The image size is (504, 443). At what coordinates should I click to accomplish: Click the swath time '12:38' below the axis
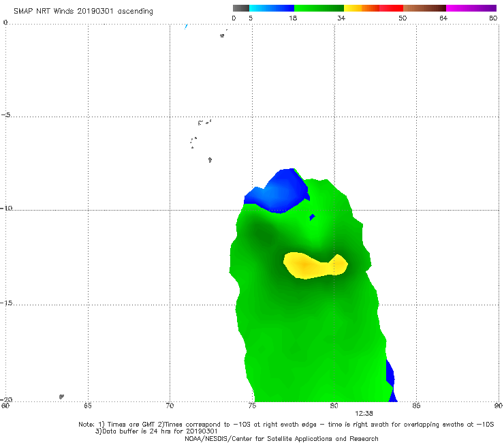(364, 414)
